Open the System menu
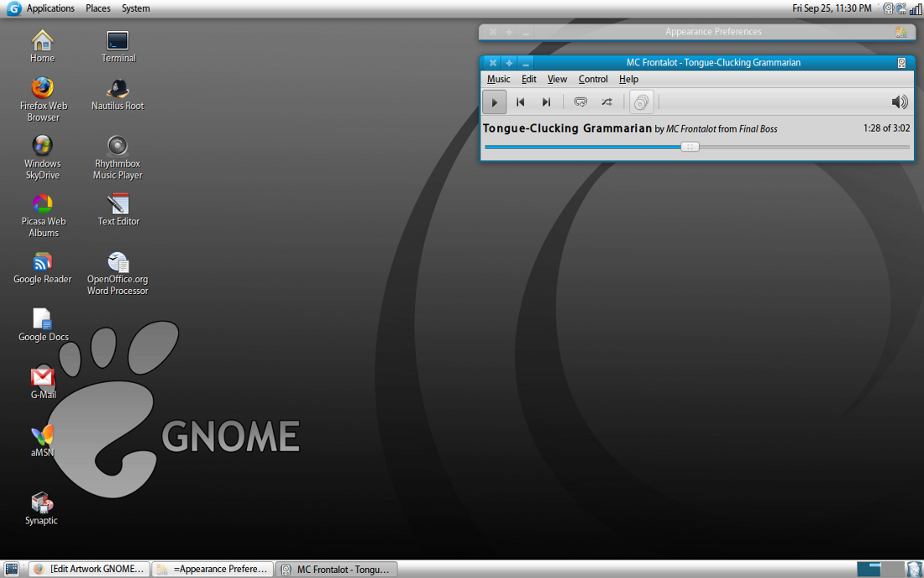Viewport: 924px width, 578px height. coord(135,8)
